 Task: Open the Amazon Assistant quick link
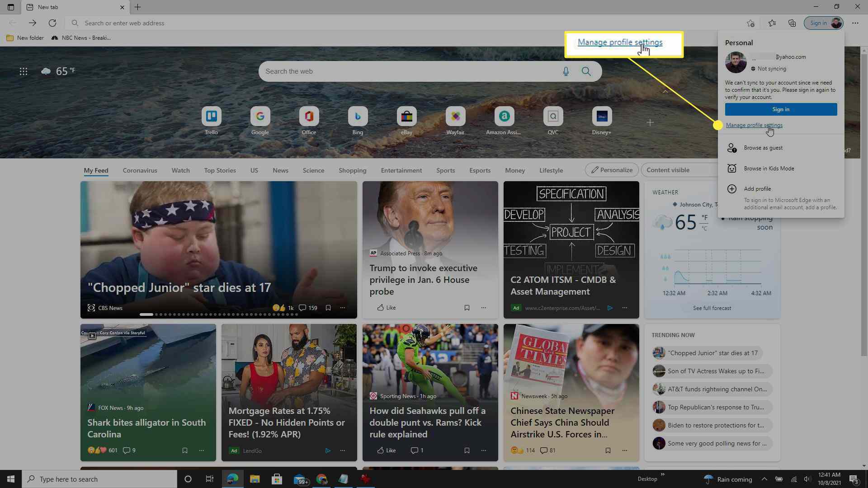[504, 121]
